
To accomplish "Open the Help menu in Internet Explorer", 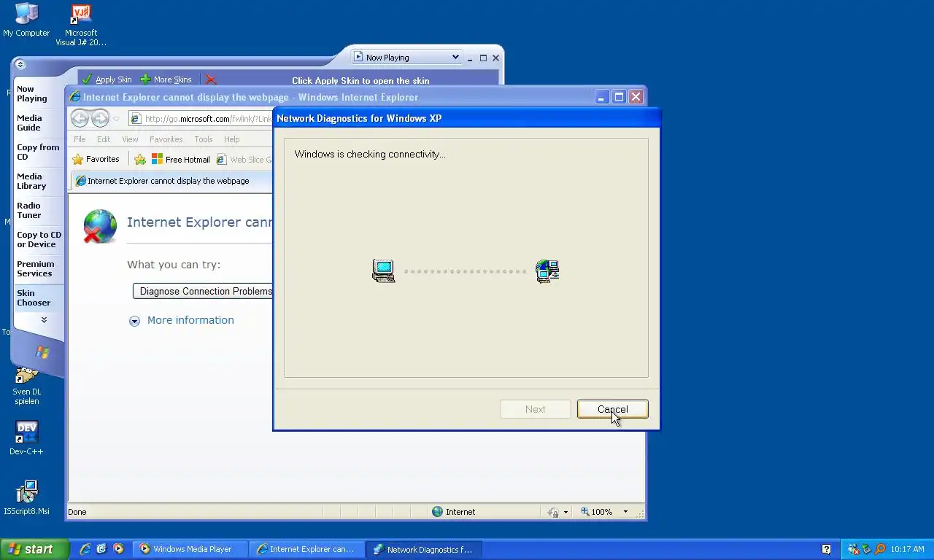I will click(x=231, y=139).
